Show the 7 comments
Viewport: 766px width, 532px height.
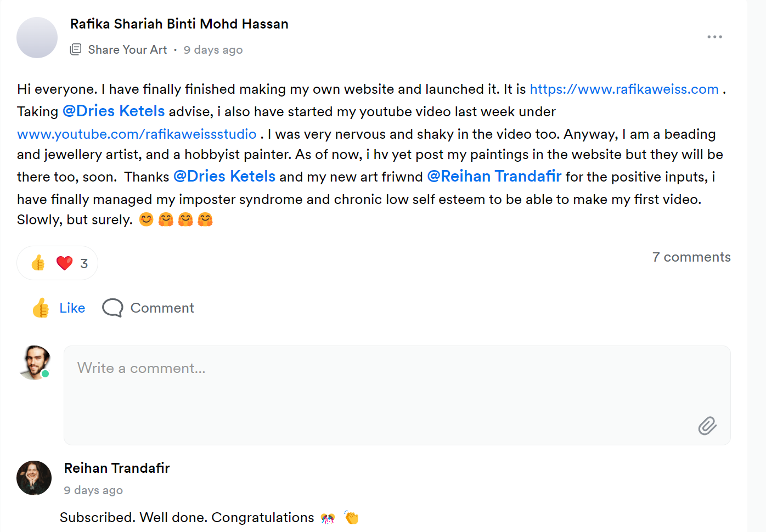tap(691, 257)
